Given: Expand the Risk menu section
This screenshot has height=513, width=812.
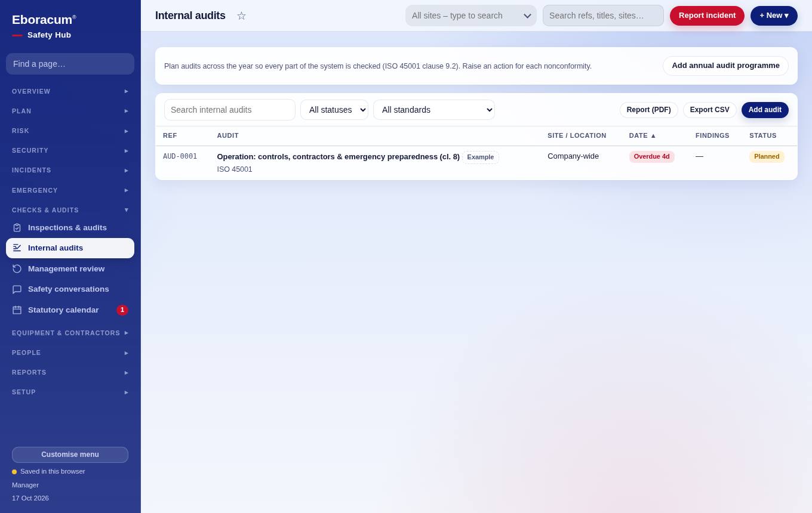Looking at the screenshot, I should (70, 131).
